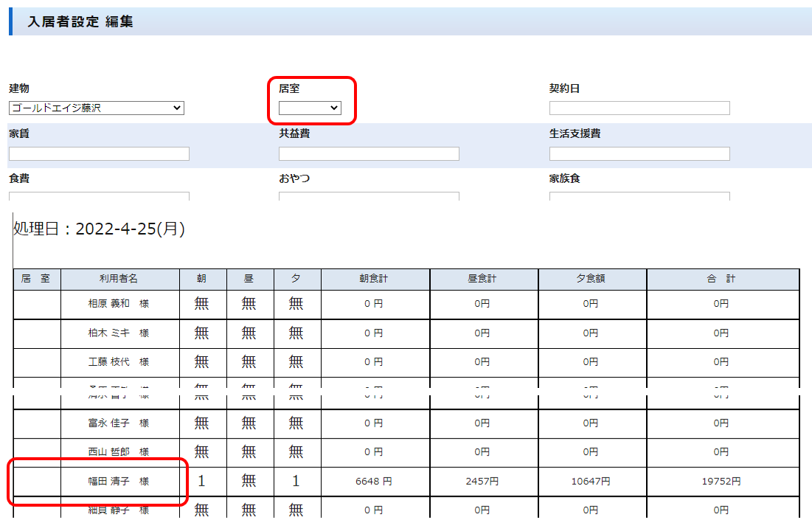Select the 生活支援費 text field

pyautogui.click(x=639, y=153)
